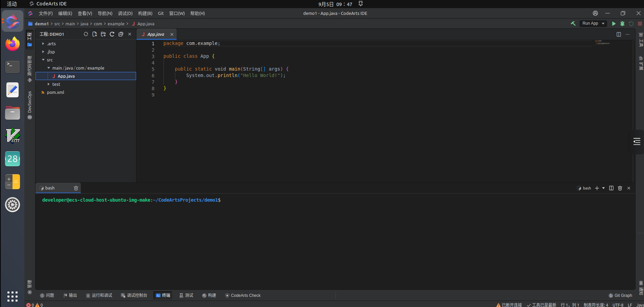Click Git Graph in the bottom bar

pyautogui.click(x=620, y=296)
